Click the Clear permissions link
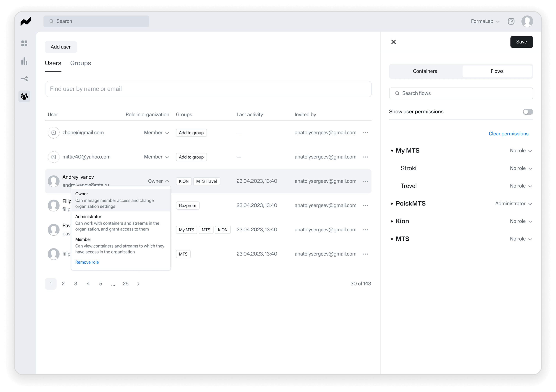556x392 pixels. pos(509,134)
